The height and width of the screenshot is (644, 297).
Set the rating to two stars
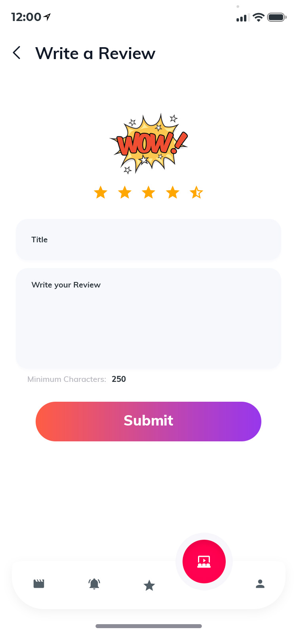click(x=125, y=193)
